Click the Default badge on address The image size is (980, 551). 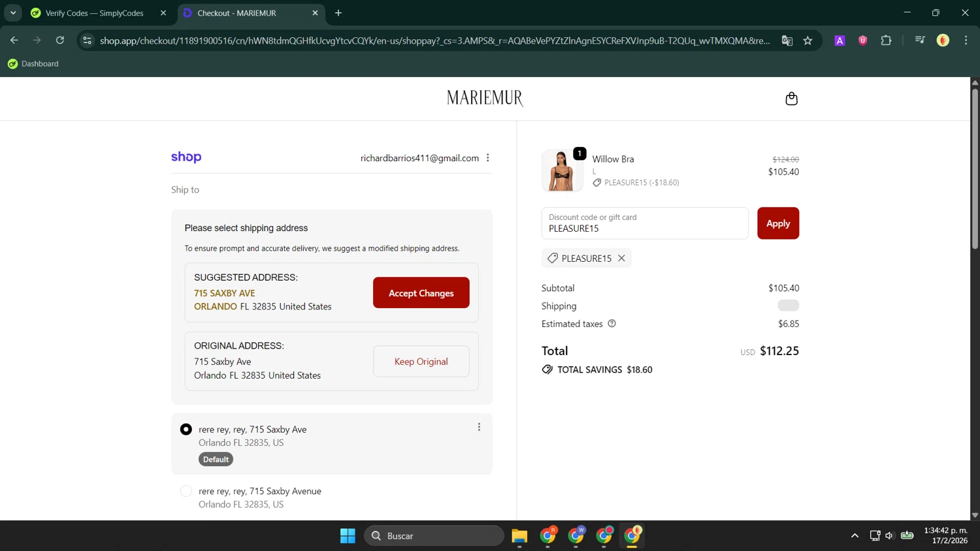click(x=216, y=460)
